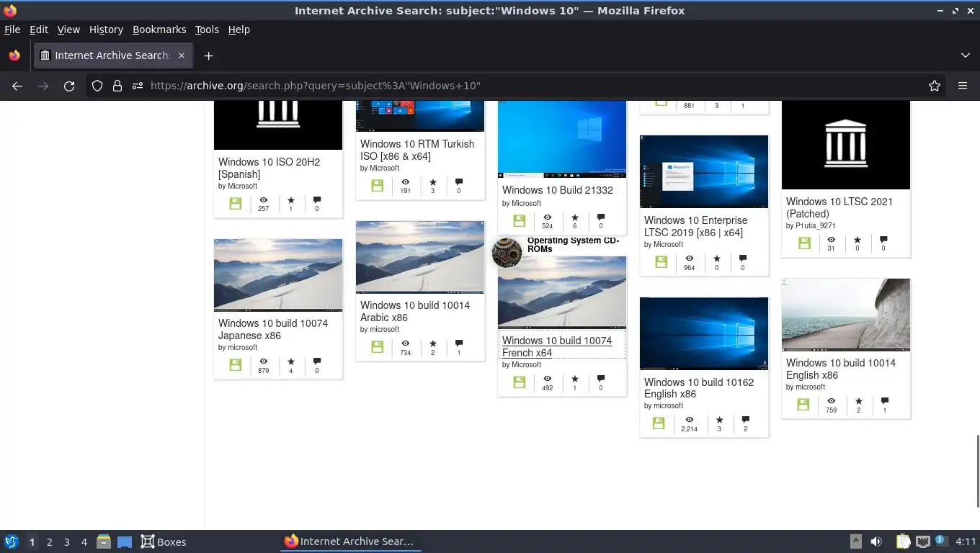
Task: Open Windows 10 RTM Turkish ISO link
Action: [417, 150]
